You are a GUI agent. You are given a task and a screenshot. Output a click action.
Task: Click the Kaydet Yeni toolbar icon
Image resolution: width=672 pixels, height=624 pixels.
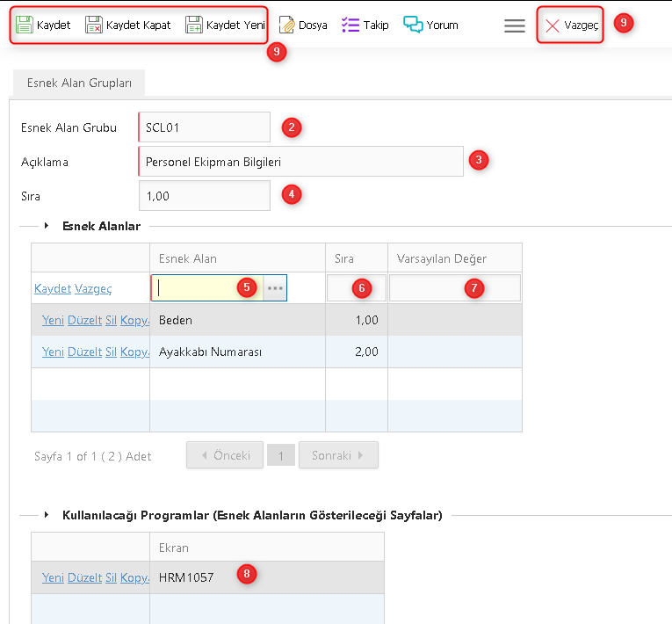point(194,25)
